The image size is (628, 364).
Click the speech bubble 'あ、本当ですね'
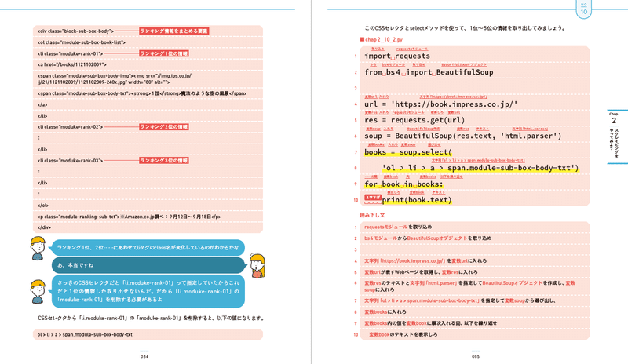click(x=148, y=265)
